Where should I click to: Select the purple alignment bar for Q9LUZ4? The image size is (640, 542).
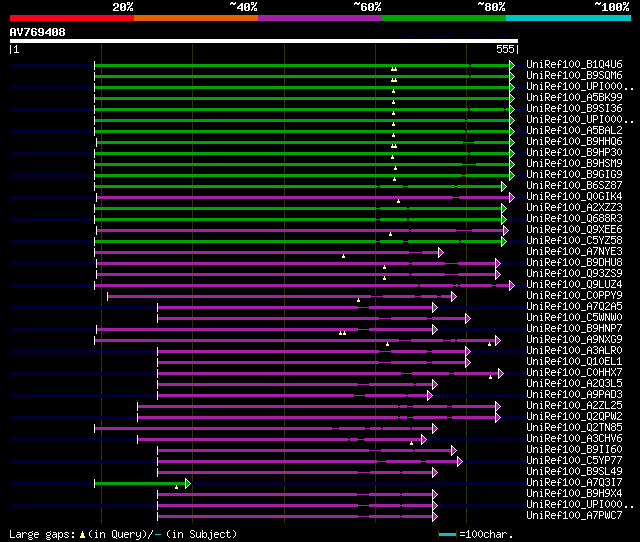302,286
